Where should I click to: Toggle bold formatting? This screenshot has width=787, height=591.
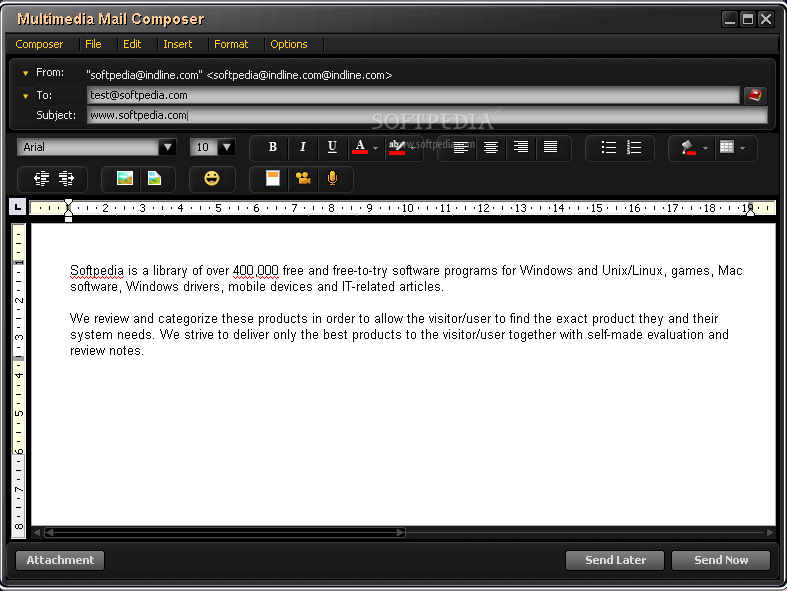tap(273, 147)
